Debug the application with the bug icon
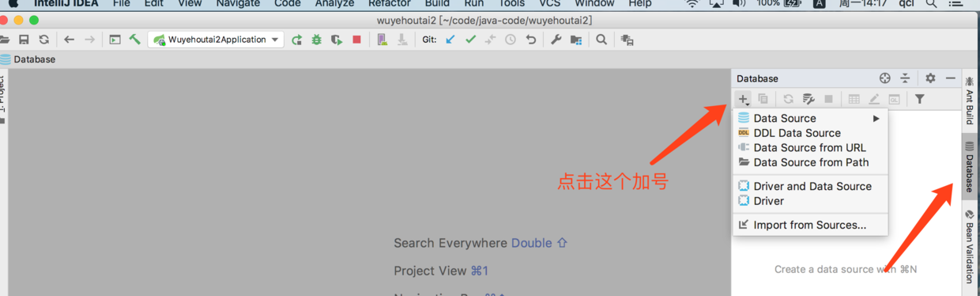The width and height of the screenshot is (980, 296). point(316,40)
